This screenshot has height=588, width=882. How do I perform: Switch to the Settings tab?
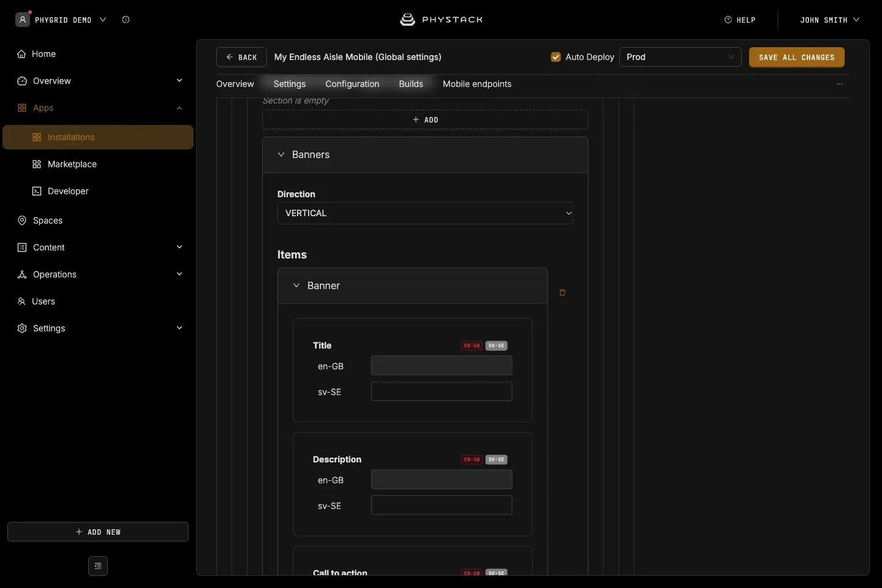(x=290, y=84)
